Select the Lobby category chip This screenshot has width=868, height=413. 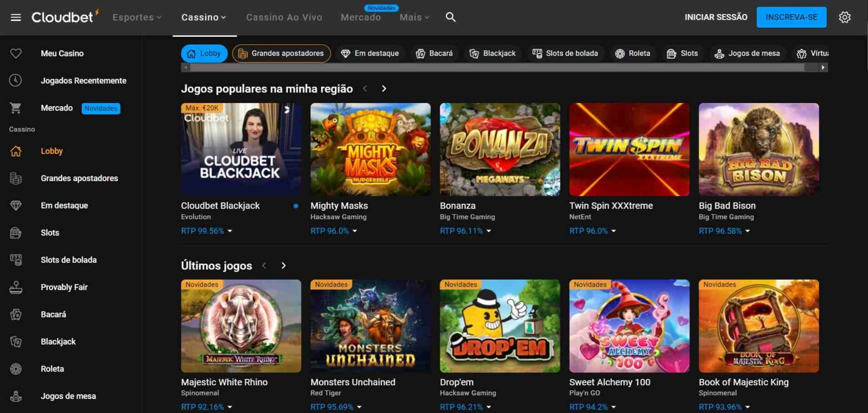pos(204,53)
